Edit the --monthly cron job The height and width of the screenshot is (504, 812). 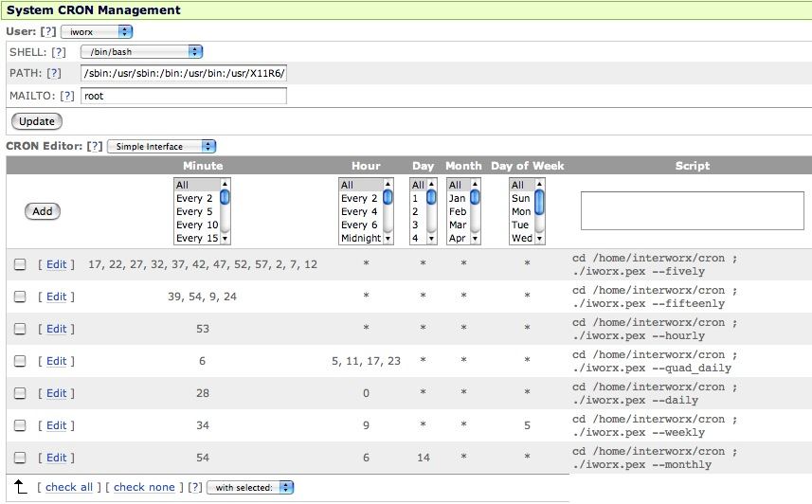(x=57, y=458)
